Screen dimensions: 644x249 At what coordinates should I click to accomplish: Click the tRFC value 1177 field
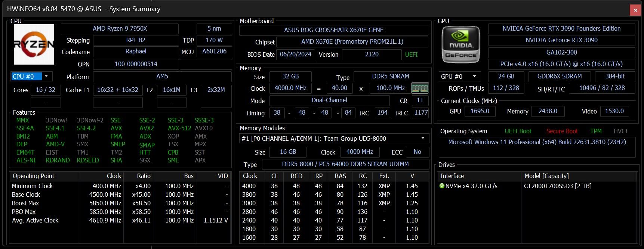click(x=420, y=113)
